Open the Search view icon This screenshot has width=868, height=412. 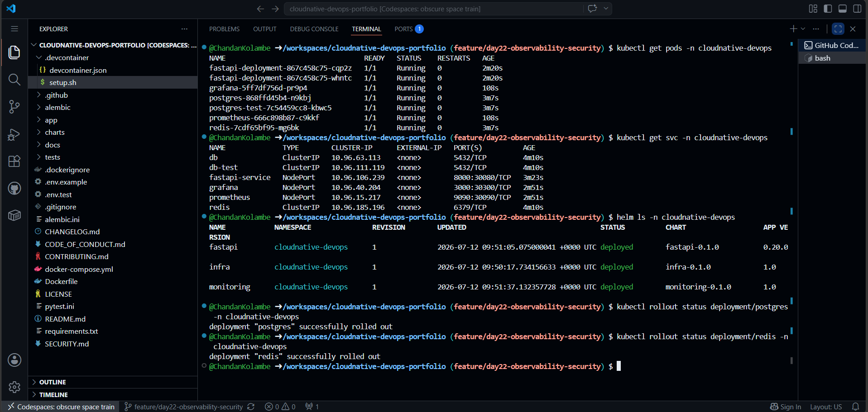[x=14, y=80]
